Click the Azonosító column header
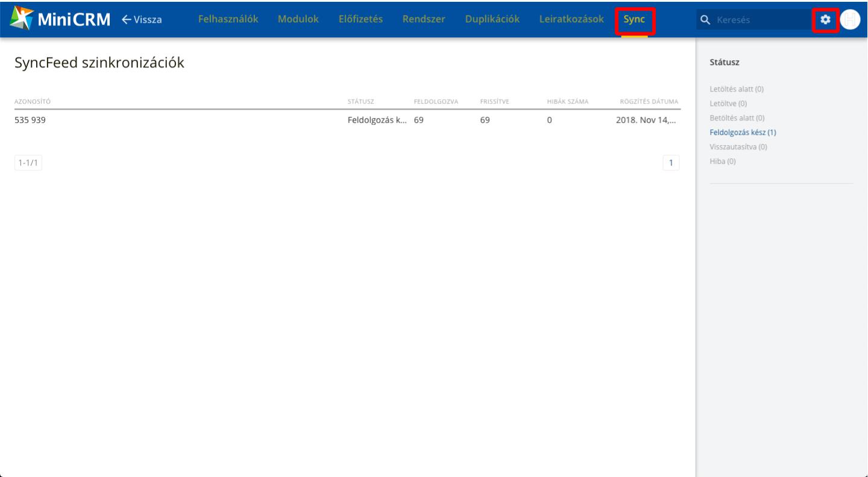Image resolution: width=868 pixels, height=477 pixels. tap(32, 101)
